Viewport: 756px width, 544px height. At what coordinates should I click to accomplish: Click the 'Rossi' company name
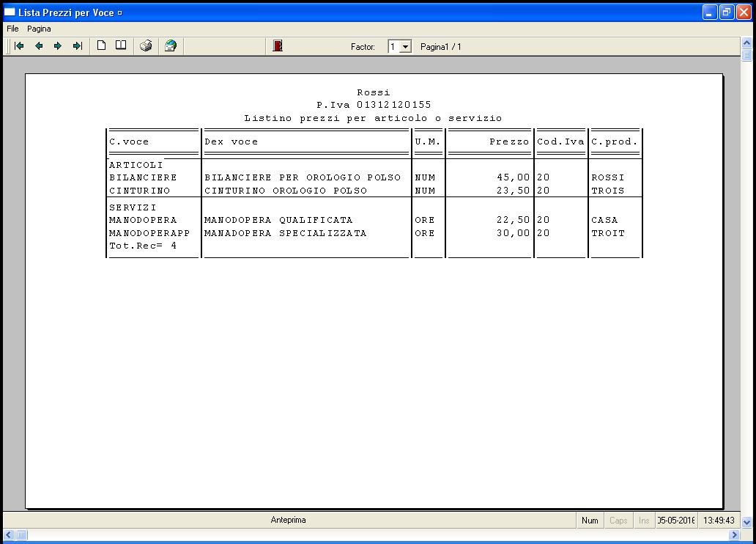[373, 92]
